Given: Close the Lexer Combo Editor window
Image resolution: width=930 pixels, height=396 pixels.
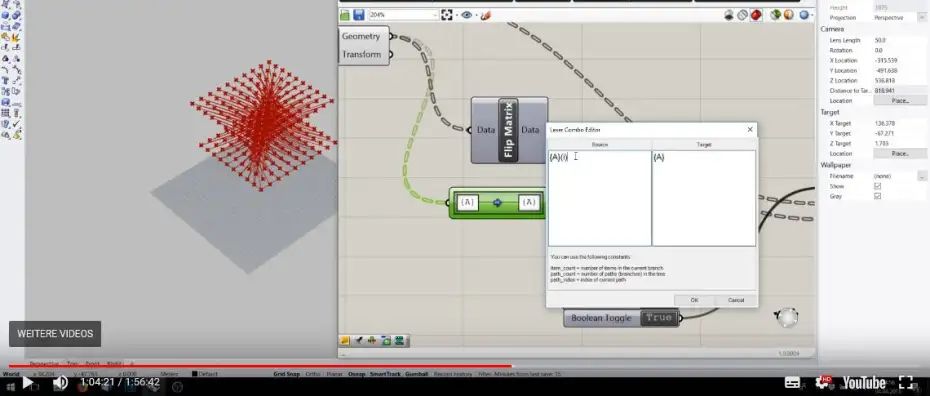Looking at the screenshot, I should coord(750,129).
